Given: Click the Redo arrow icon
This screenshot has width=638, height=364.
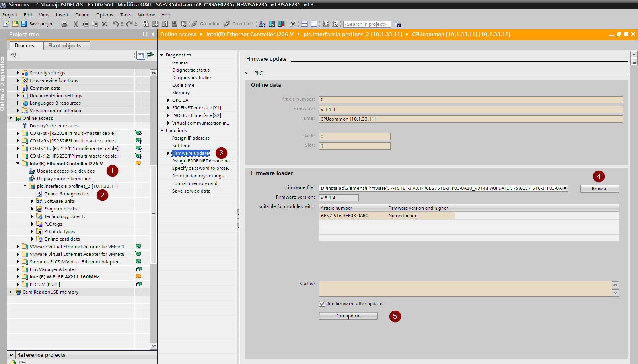Looking at the screenshot, I should click(129, 24).
